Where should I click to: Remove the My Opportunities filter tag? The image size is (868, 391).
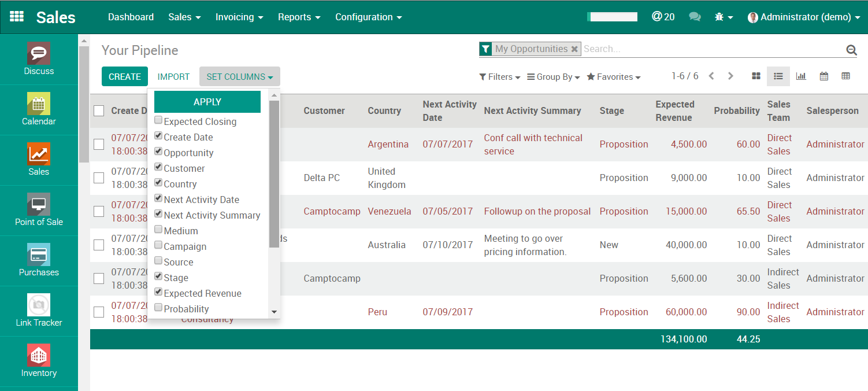point(574,49)
